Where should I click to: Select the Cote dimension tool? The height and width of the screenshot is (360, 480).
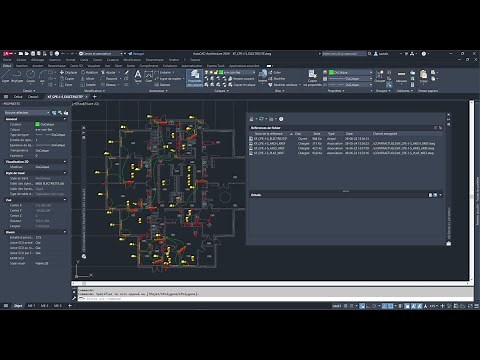coord(149,76)
